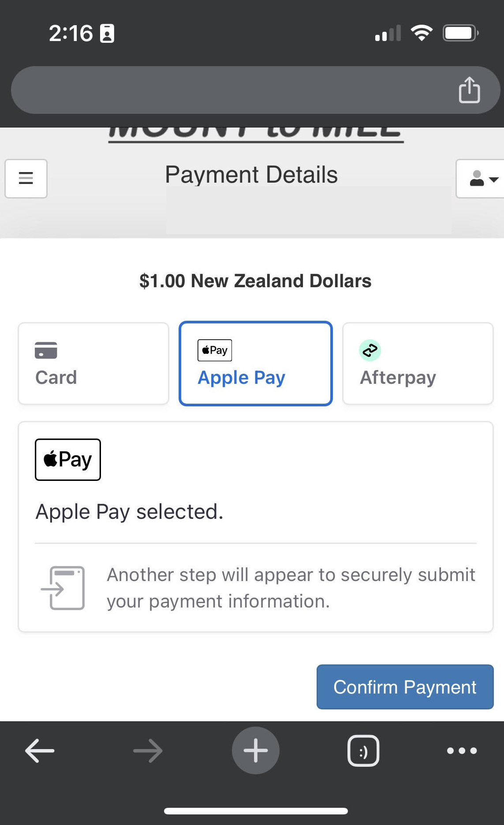504x825 pixels.
Task: Tap the secure redirect step icon
Action: (x=64, y=588)
